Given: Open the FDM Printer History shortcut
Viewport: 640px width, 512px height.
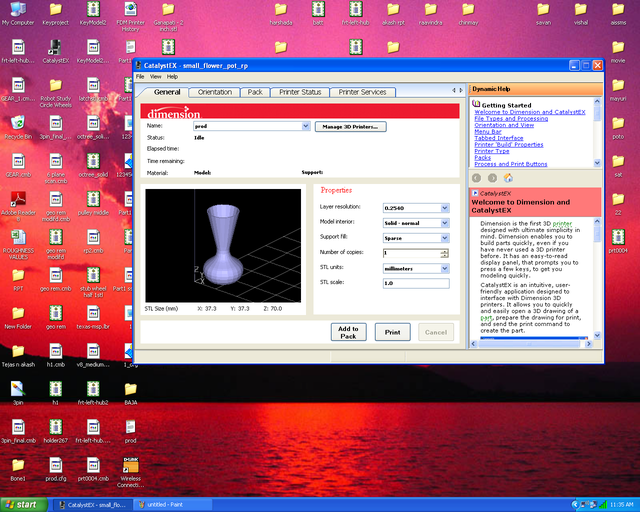Looking at the screenshot, I should coord(131,16).
